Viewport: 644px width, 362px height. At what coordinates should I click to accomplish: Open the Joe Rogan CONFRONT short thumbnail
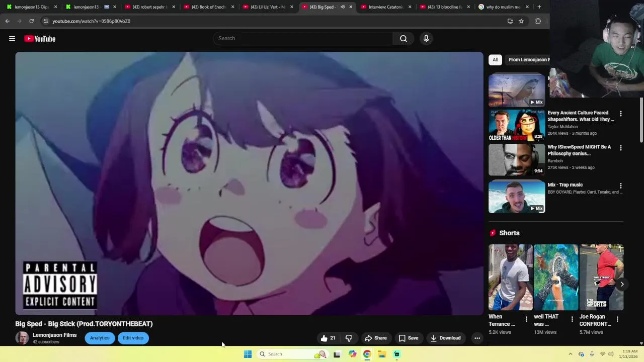pos(601,278)
